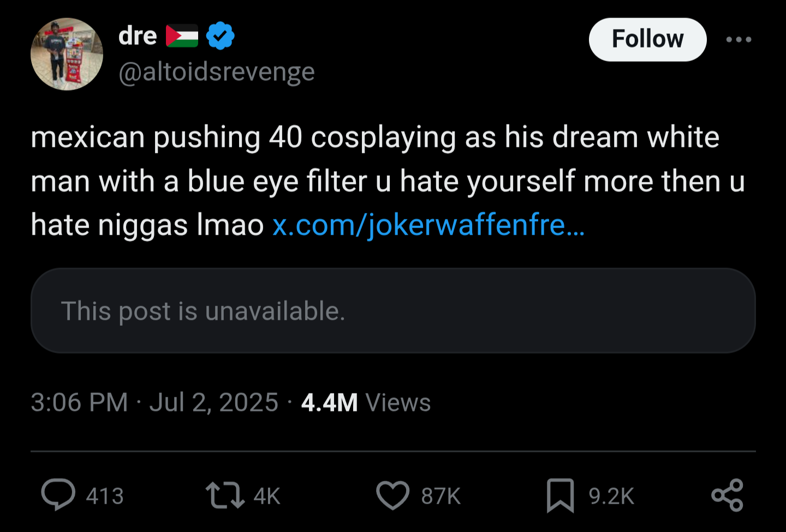Click the repost arrows icon
This screenshot has width=786, height=532.
point(225,495)
